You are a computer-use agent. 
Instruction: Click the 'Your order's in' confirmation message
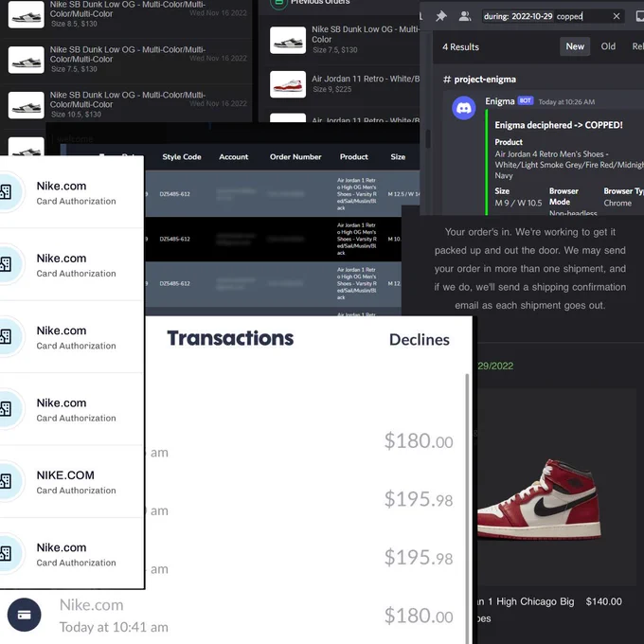pyautogui.click(x=529, y=269)
